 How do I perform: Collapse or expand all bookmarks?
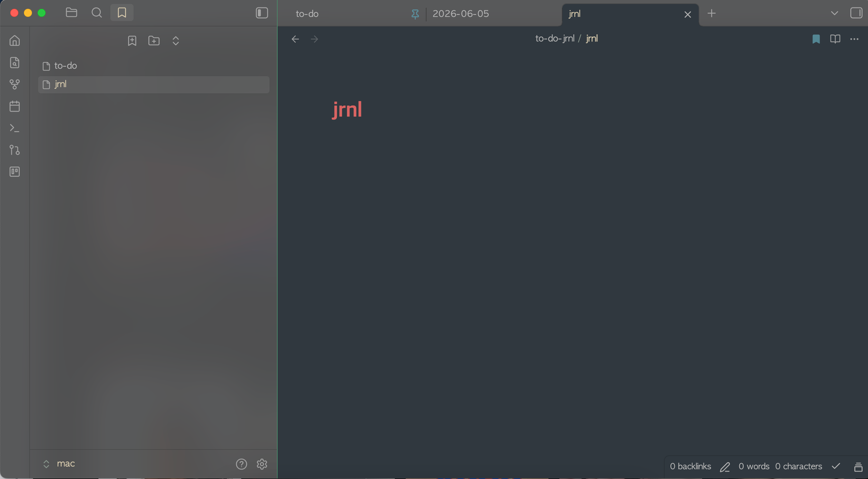(176, 41)
